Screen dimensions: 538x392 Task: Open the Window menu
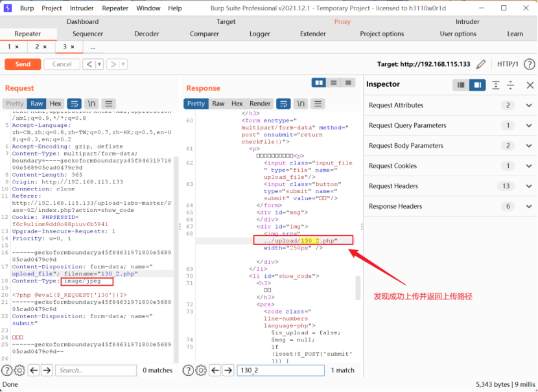[x=148, y=8]
